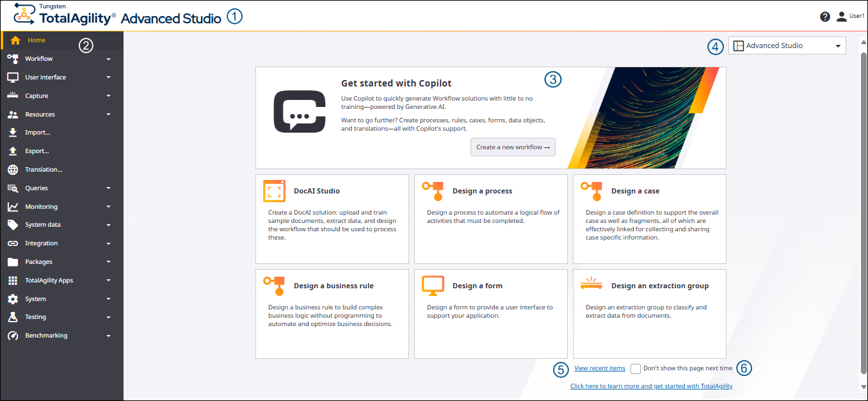Click the Copilot chat bubble icon
The height and width of the screenshot is (401, 868).
click(x=300, y=111)
